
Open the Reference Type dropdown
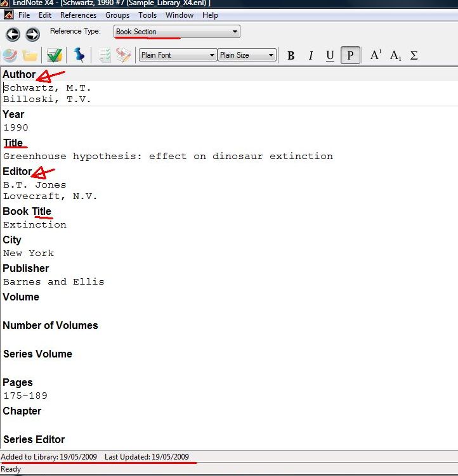tap(177, 32)
